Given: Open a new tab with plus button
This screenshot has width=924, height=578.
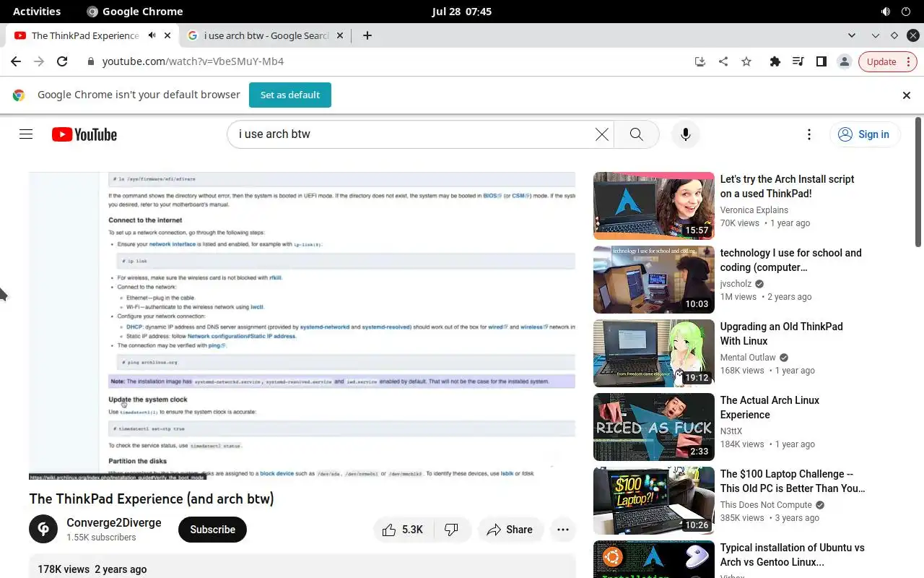Looking at the screenshot, I should (x=367, y=35).
